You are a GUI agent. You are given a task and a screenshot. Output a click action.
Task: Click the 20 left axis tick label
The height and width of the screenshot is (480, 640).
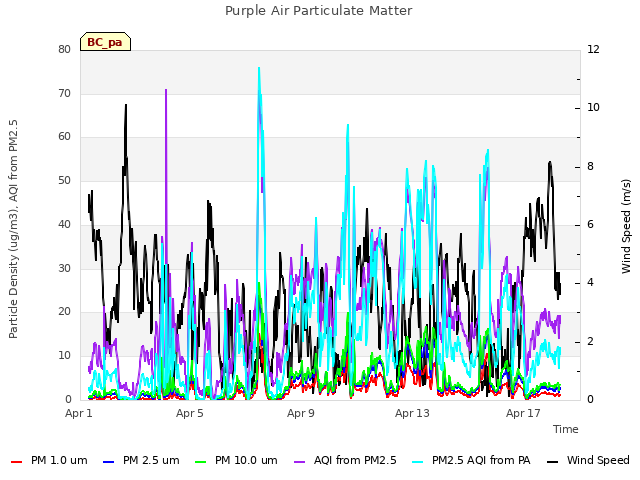pyautogui.click(x=64, y=311)
